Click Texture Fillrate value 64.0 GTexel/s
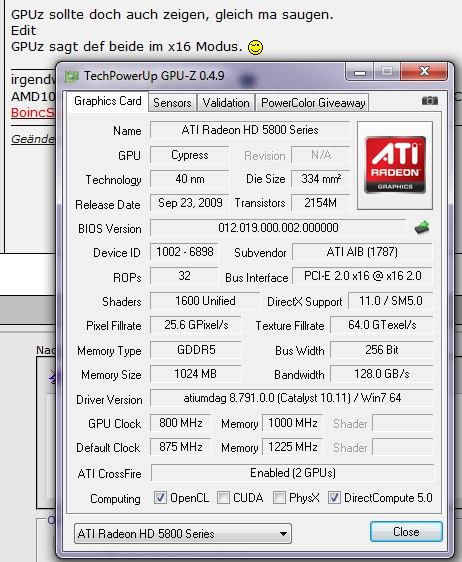This screenshot has width=462, height=562. tap(382, 325)
